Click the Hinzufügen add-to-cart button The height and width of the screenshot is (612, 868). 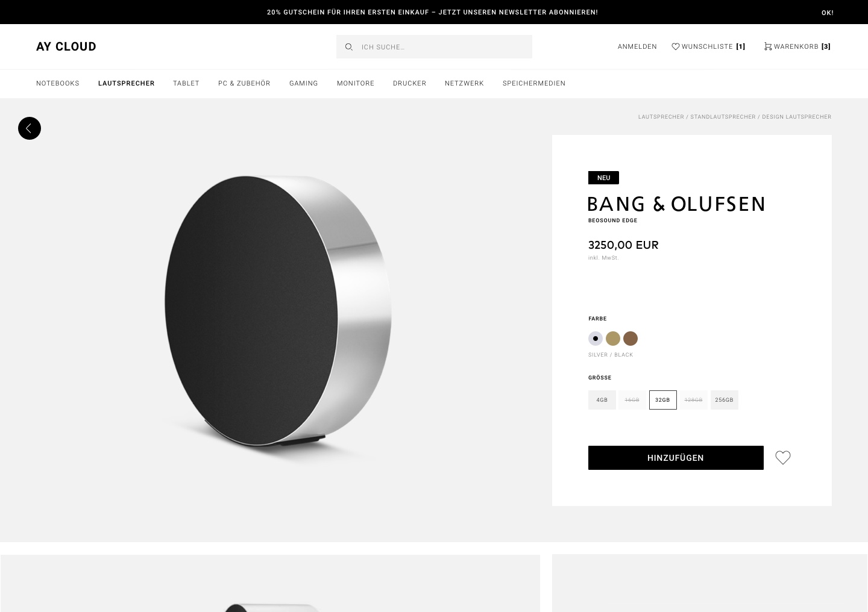(x=676, y=458)
